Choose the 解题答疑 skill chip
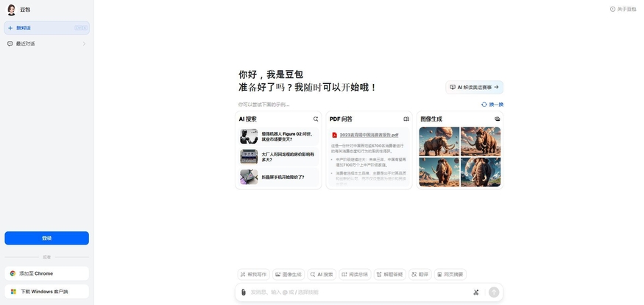The image size is (644, 305). 390,274
